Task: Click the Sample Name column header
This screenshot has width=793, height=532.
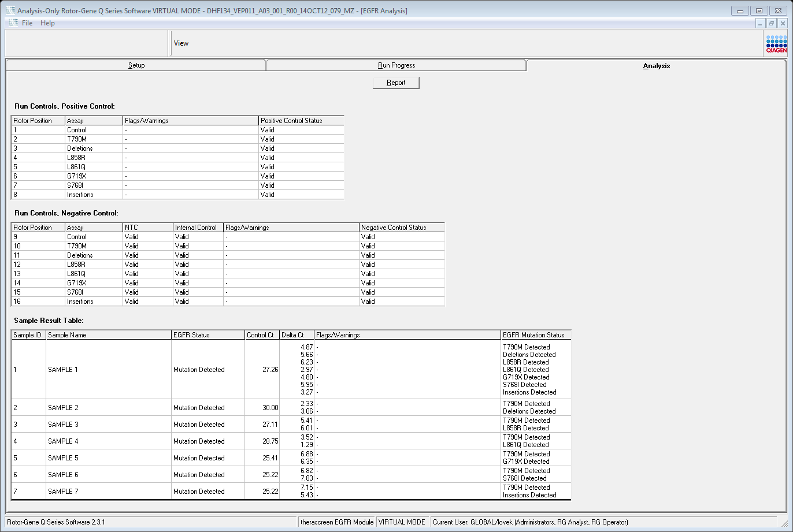Action: coord(109,335)
